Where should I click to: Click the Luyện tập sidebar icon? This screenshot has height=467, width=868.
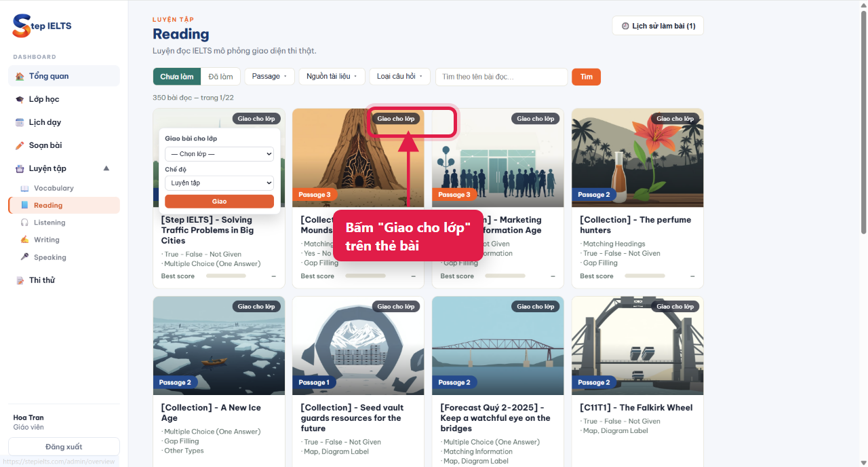coord(20,168)
